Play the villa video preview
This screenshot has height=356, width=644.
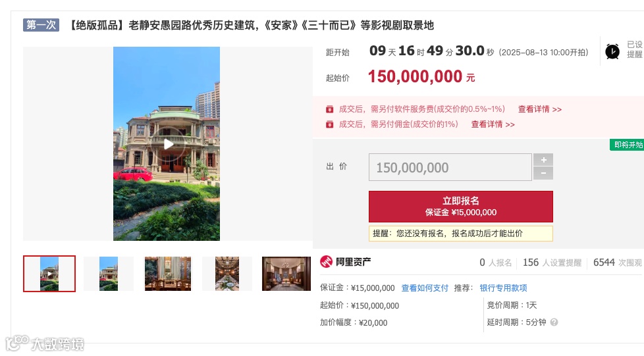click(168, 144)
